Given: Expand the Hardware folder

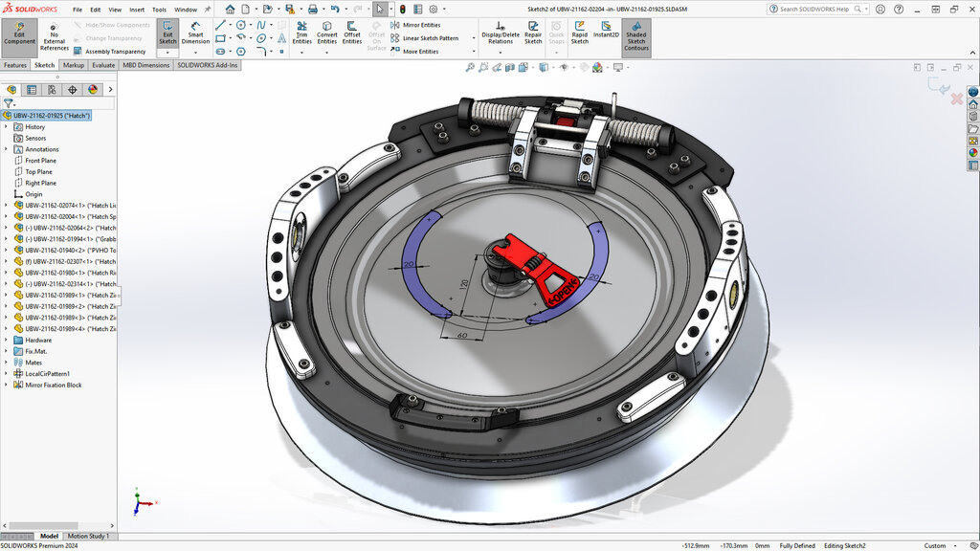Looking at the screenshot, I should 7,340.
